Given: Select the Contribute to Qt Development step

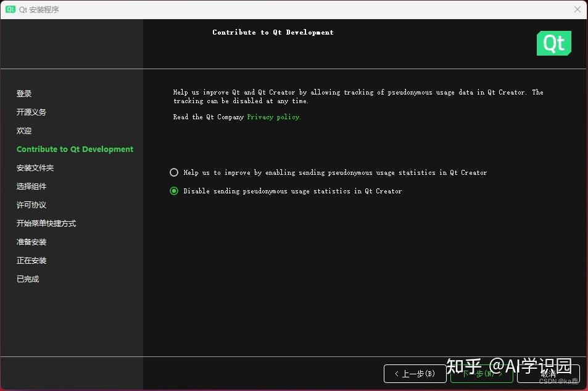Looking at the screenshot, I should pyautogui.click(x=75, y=149).
